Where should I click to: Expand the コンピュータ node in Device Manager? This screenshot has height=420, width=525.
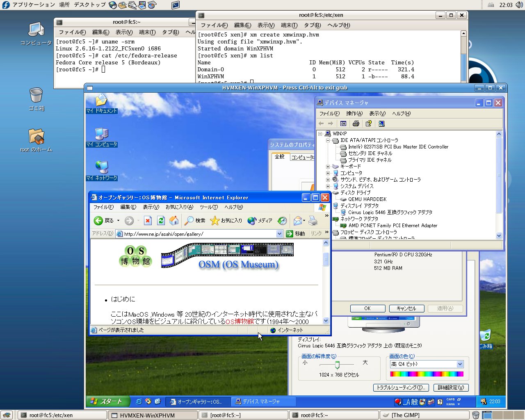pos(328,173)
